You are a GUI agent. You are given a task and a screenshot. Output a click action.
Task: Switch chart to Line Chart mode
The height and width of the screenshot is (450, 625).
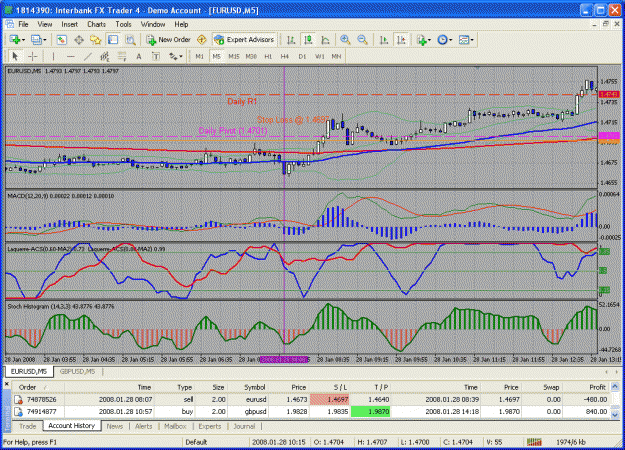click(x=325, y=40)
